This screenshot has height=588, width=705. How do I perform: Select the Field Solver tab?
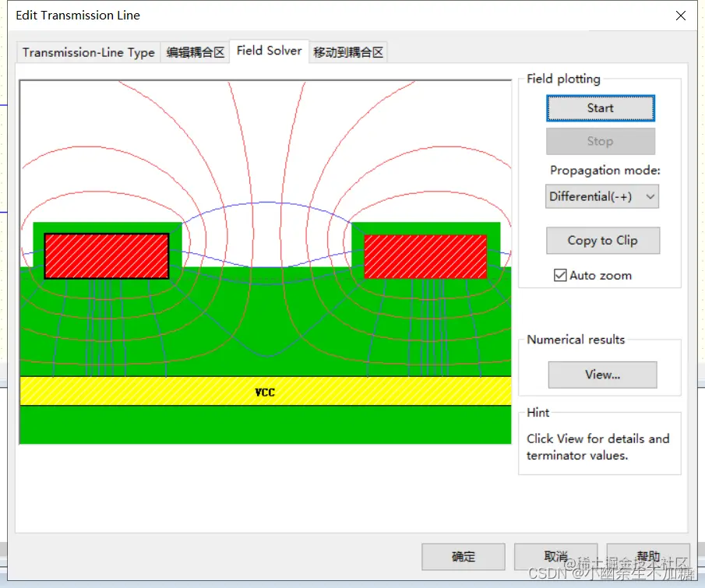pos(269,51)
